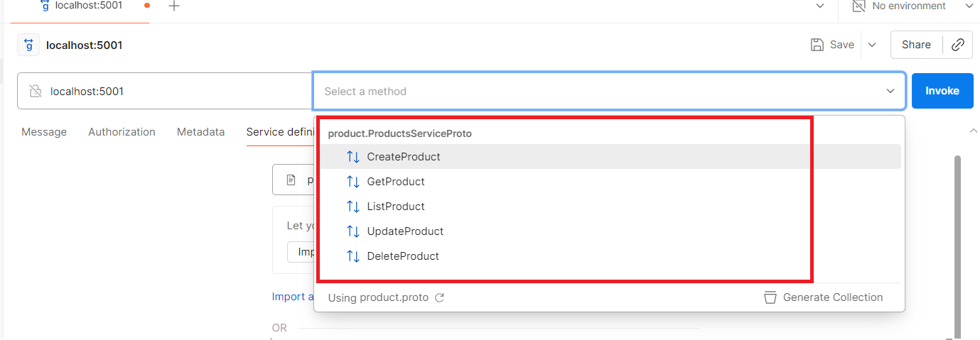Click the lock icon in URL field

35,91
